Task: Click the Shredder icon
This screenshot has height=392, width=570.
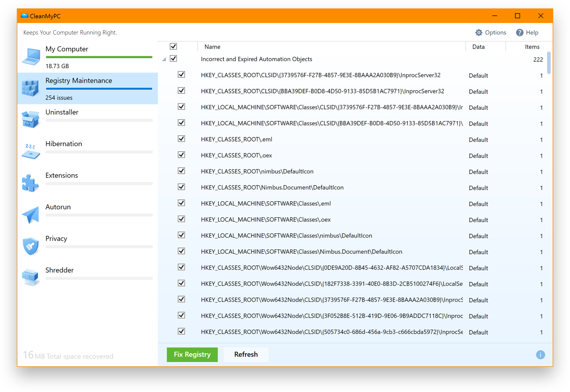Action: coord(31,277)
